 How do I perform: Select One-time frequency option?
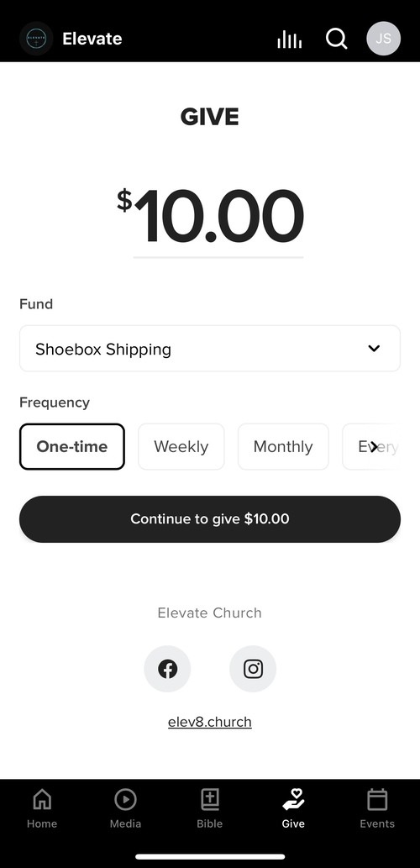pyautogui.click(x=72, y=447)
